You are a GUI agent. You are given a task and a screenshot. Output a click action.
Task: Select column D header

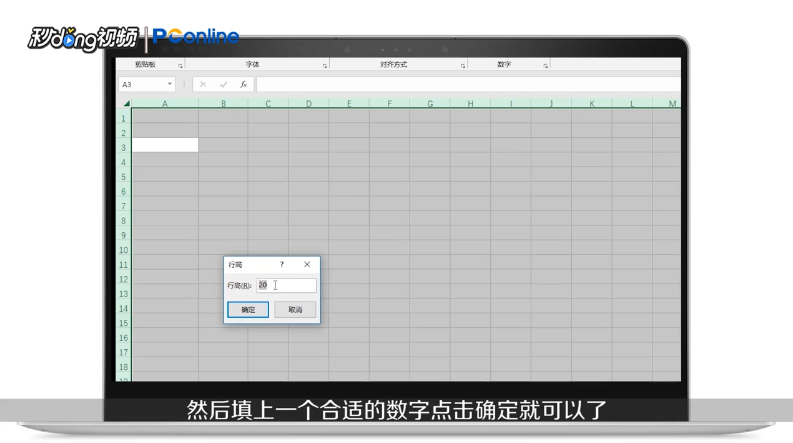pos(309,104)
